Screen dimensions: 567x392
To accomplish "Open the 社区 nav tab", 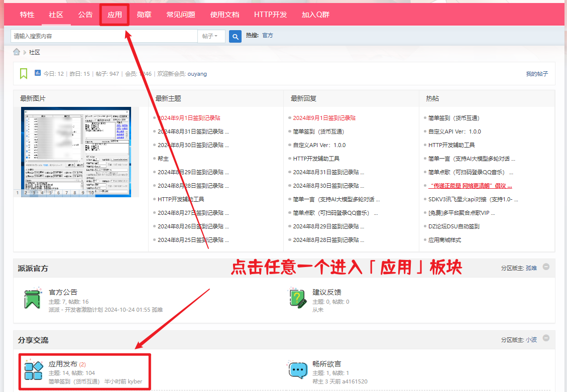I will pos(56,15).
